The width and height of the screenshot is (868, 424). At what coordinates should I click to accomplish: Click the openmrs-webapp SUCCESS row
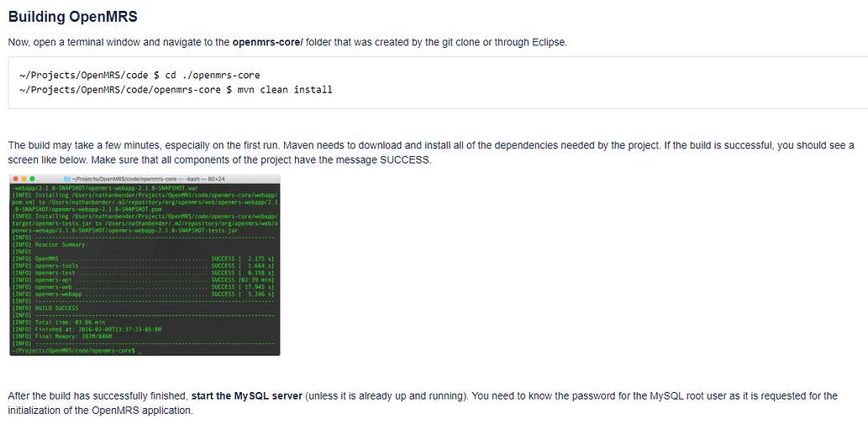click(143, 294)
